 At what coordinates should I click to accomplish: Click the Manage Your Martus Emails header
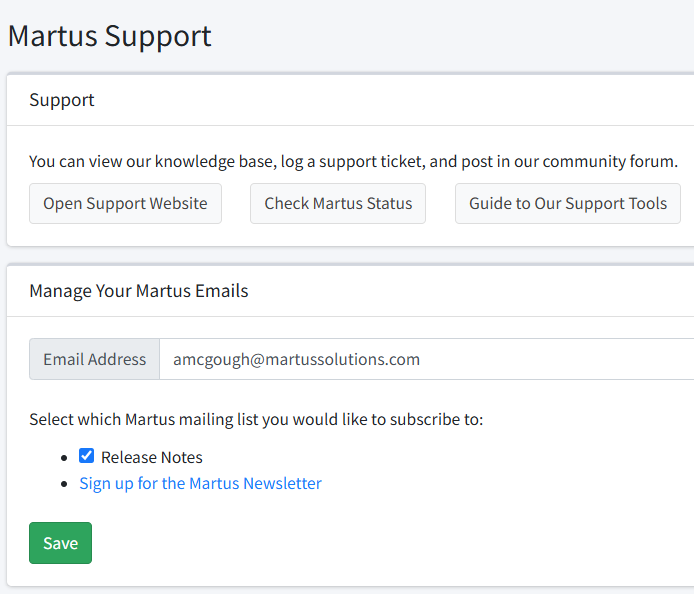[139, 291]
